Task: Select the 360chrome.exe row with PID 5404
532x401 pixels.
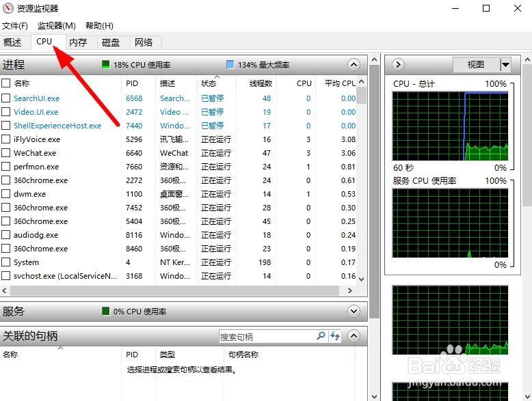Action: (178, 221)
